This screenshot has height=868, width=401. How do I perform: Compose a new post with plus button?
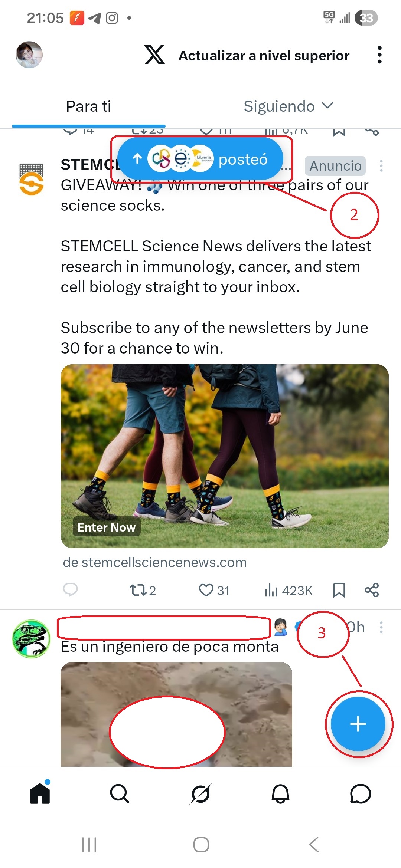(358, 724)
